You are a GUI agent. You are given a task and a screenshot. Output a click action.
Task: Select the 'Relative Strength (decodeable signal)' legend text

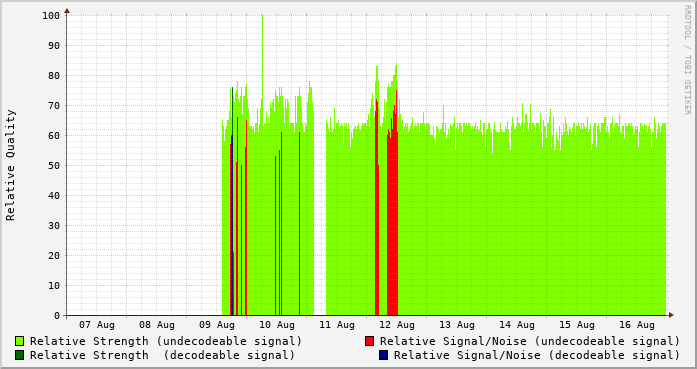tap(162, 355)
